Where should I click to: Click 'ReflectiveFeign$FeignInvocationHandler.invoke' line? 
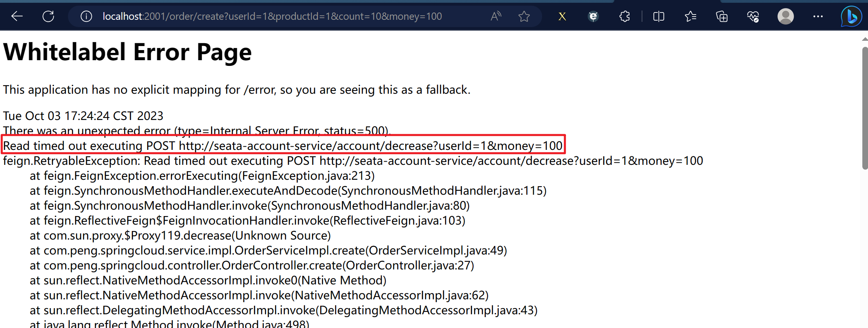pyautogui.click(x=247, y=221)
